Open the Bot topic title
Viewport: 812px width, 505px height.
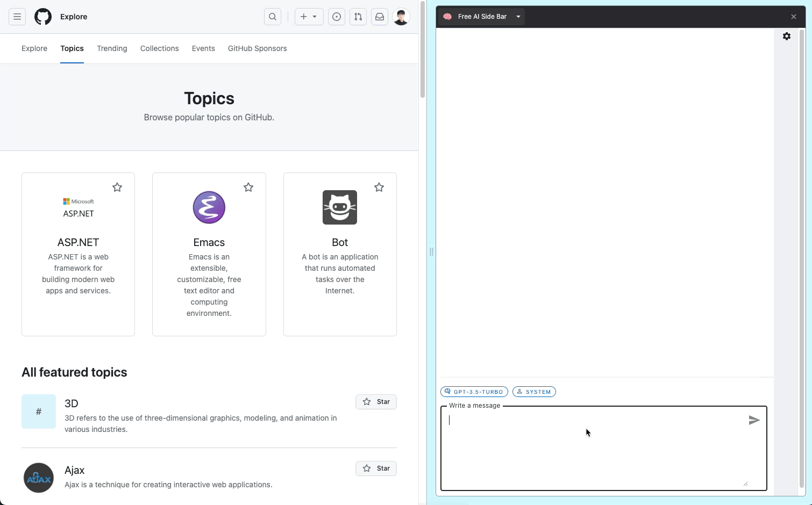pos(340,242)
